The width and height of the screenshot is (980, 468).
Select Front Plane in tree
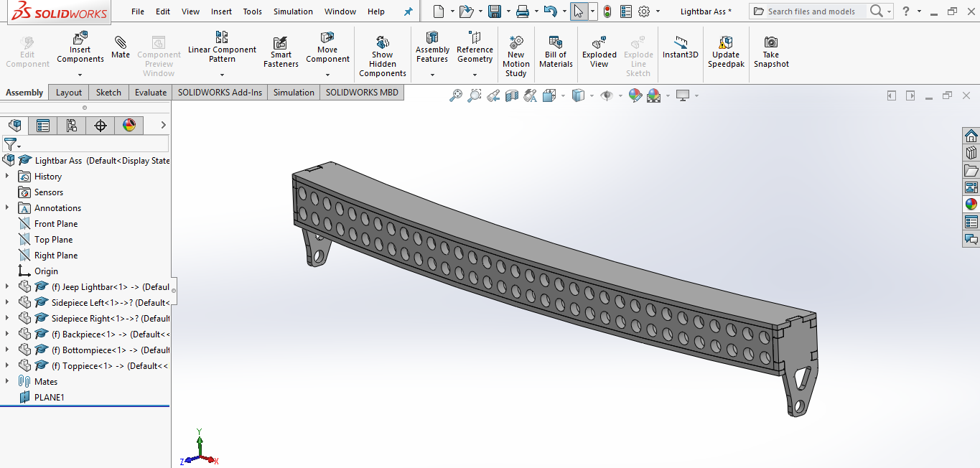click(56, 224)
